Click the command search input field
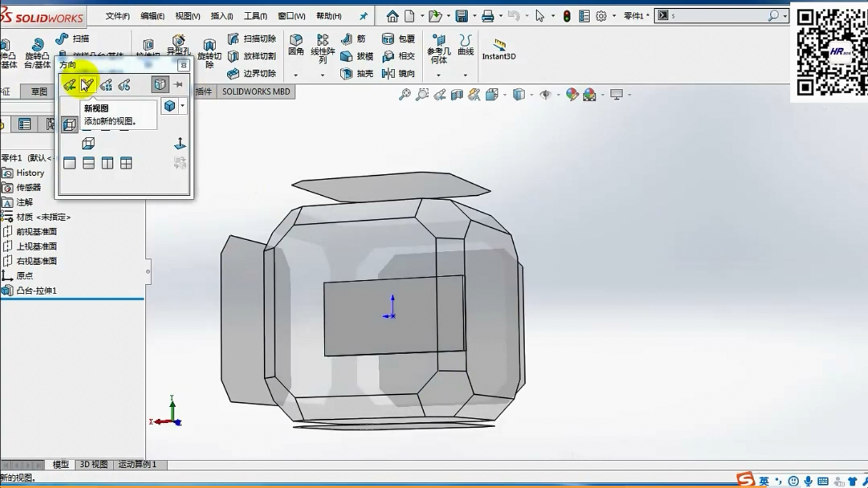Screen dimensions: 868x488 pyautogui.click(x=716, y=16)
